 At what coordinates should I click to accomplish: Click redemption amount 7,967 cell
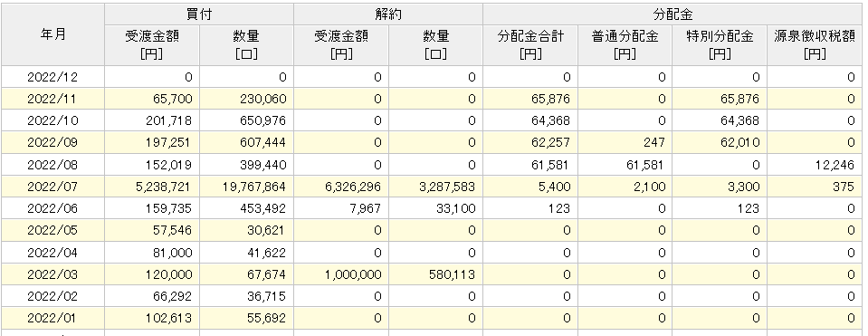click(x=341, y=208)
